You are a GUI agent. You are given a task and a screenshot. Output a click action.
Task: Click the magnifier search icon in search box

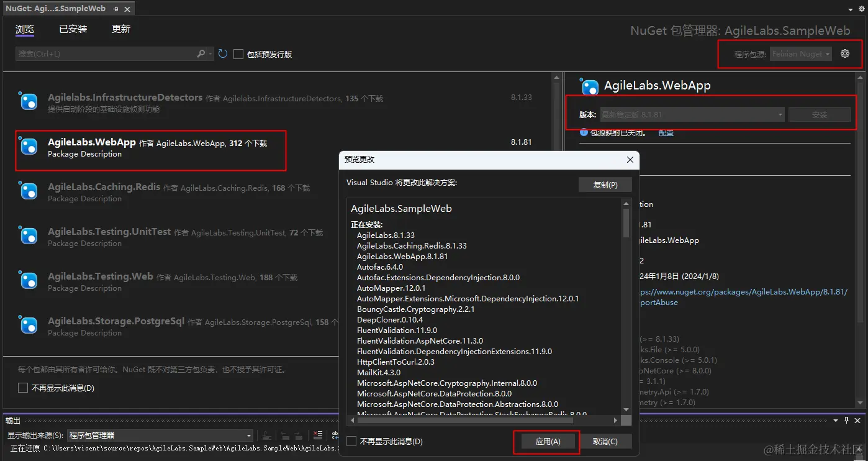pyautogui.click(x=201, y=54)
